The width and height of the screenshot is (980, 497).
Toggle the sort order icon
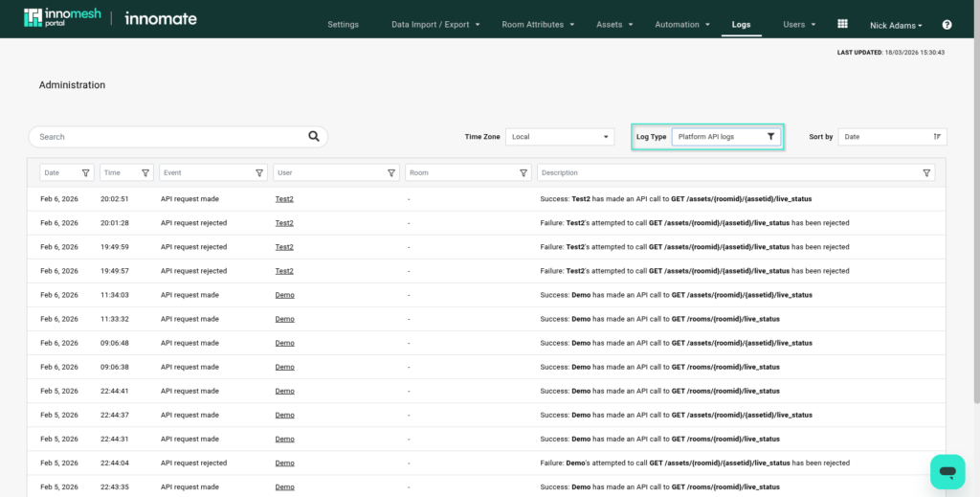(937, 137)
